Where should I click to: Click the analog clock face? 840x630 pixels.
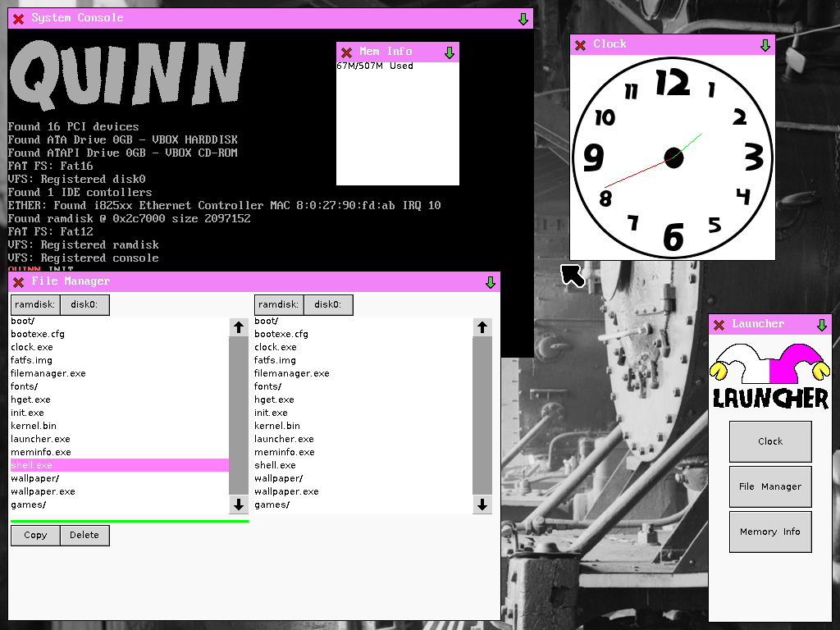tap(673, 157)
